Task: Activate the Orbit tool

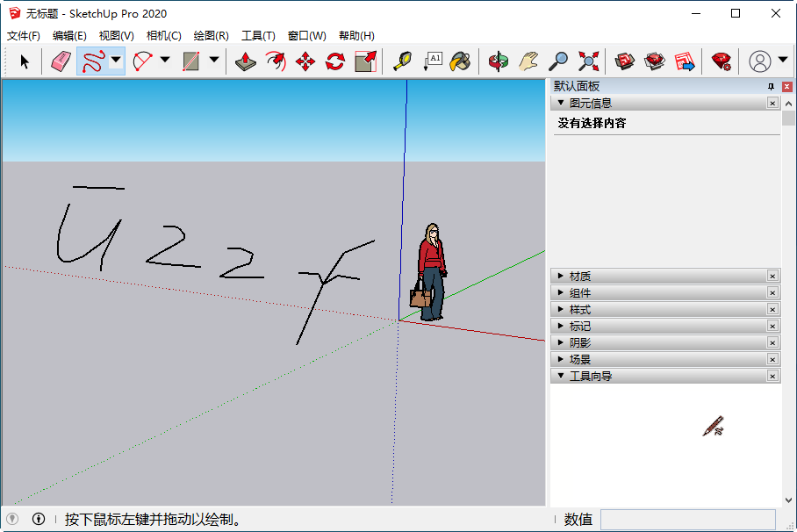Action: point(498,61)
